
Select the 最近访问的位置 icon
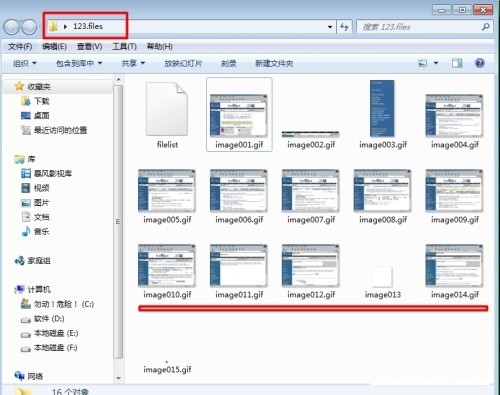(26, 130)
